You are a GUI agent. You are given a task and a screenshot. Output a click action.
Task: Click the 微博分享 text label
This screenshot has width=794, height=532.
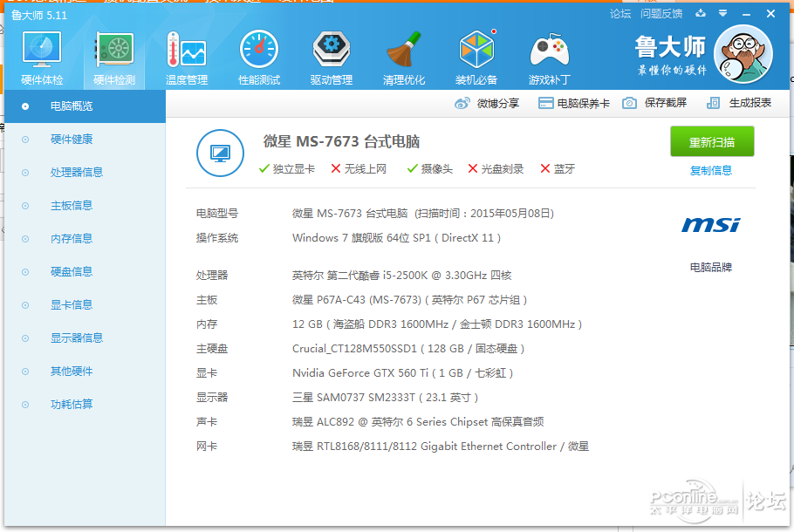point(497,103)
